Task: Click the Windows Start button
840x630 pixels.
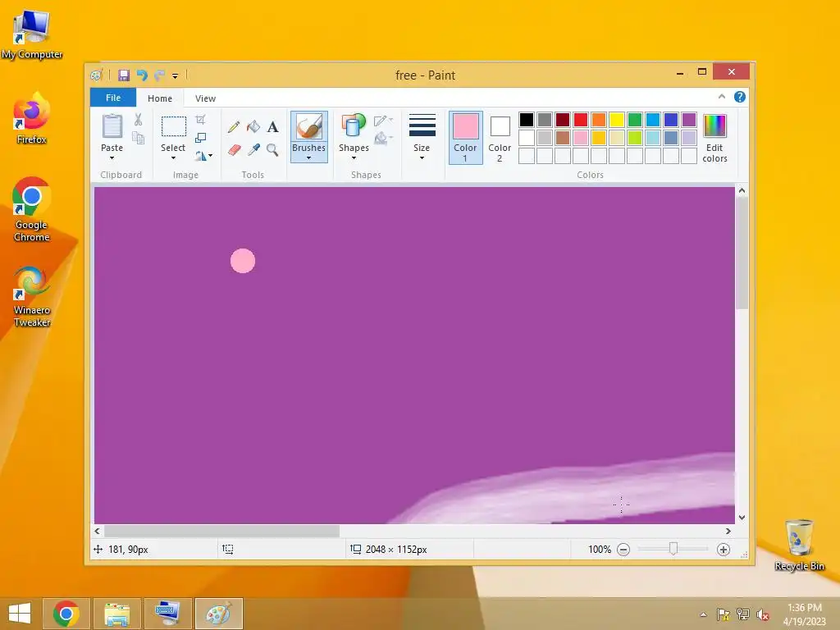Action: (x=20, y=614)
